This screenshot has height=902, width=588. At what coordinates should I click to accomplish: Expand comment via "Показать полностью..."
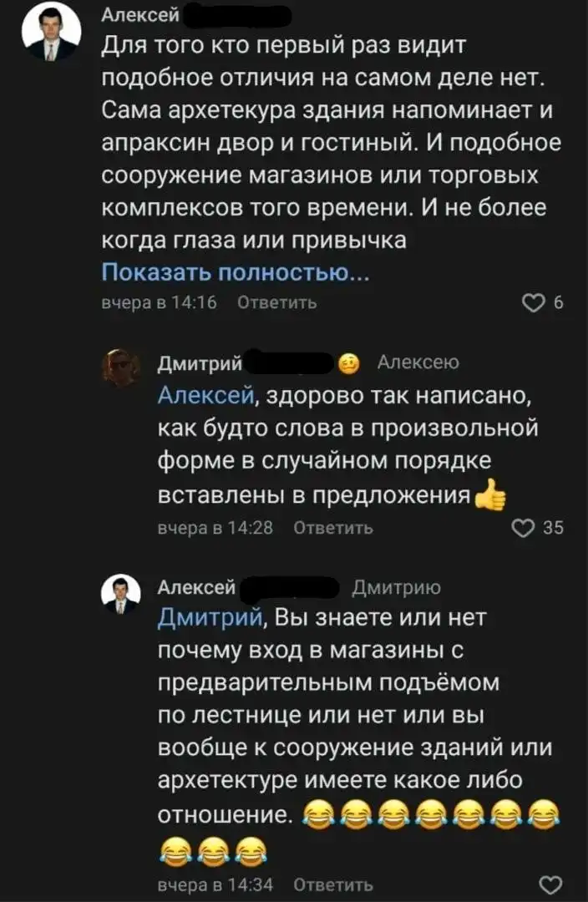(235, 273)
